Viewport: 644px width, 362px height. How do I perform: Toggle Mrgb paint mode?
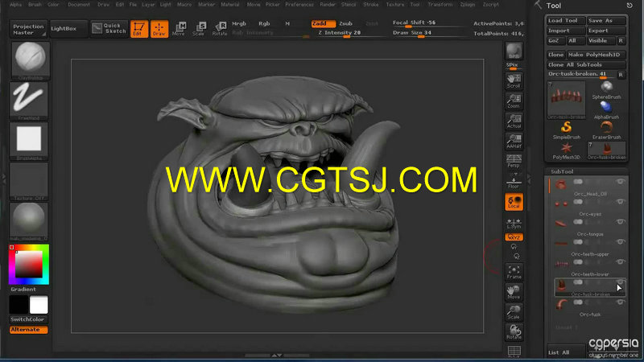[x=239, y=23]
